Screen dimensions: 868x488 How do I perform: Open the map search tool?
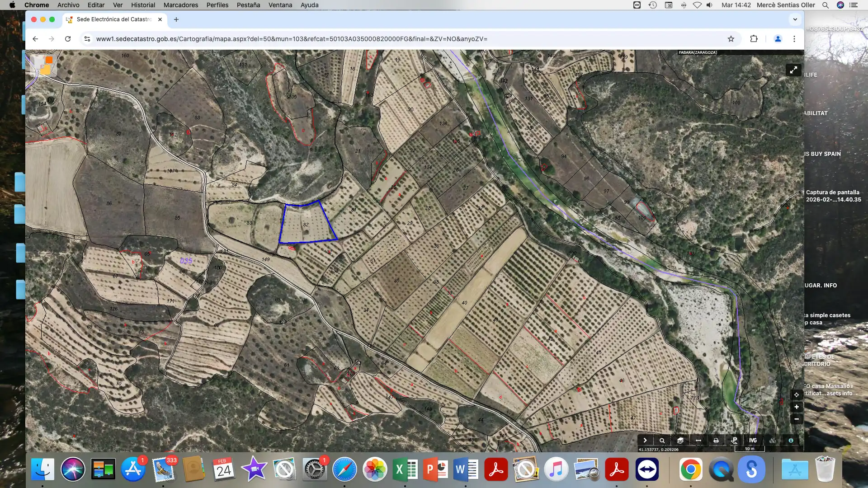click(x=662, y=440)
